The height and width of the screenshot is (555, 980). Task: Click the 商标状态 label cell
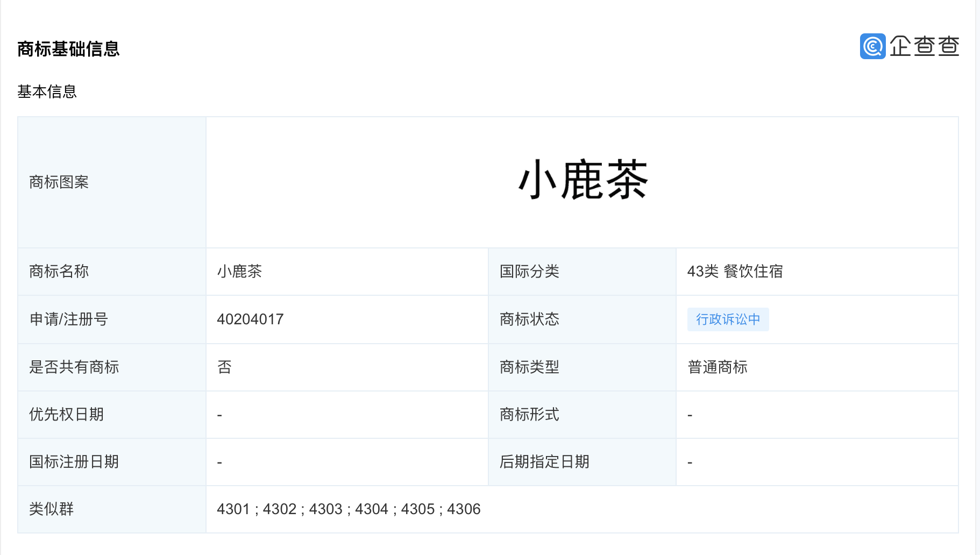[x=582, y=319]
